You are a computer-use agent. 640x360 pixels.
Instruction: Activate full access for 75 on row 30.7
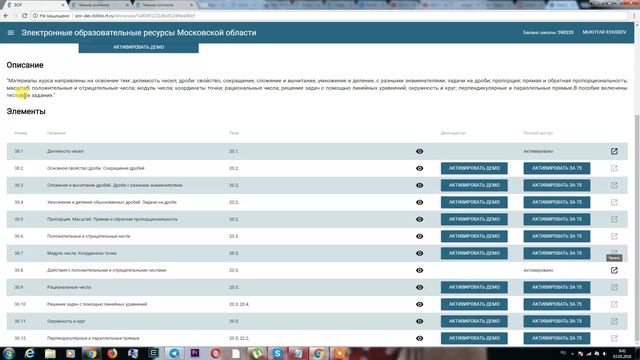pyautogui.click(x=557, y=253)
